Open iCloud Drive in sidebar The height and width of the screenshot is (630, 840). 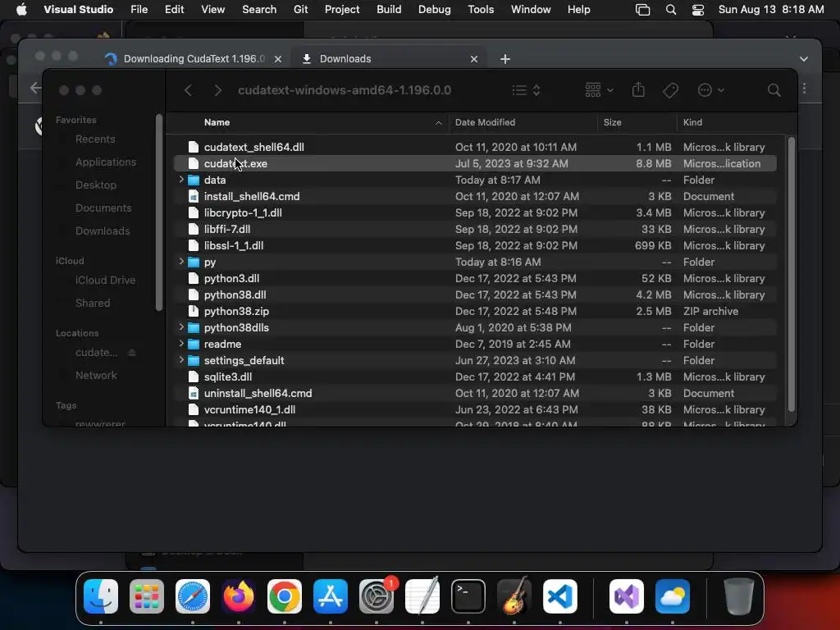[x=105, y=281]
